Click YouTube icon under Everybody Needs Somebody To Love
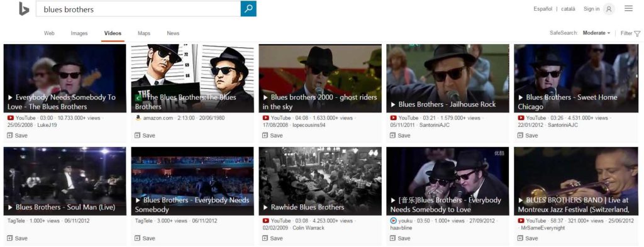 point(10,118)
